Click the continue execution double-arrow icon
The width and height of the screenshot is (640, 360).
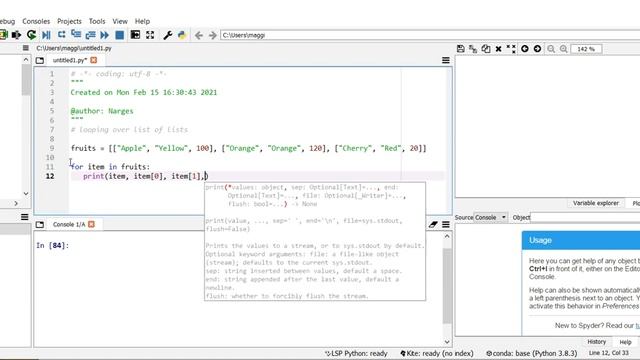pos(104,35)
